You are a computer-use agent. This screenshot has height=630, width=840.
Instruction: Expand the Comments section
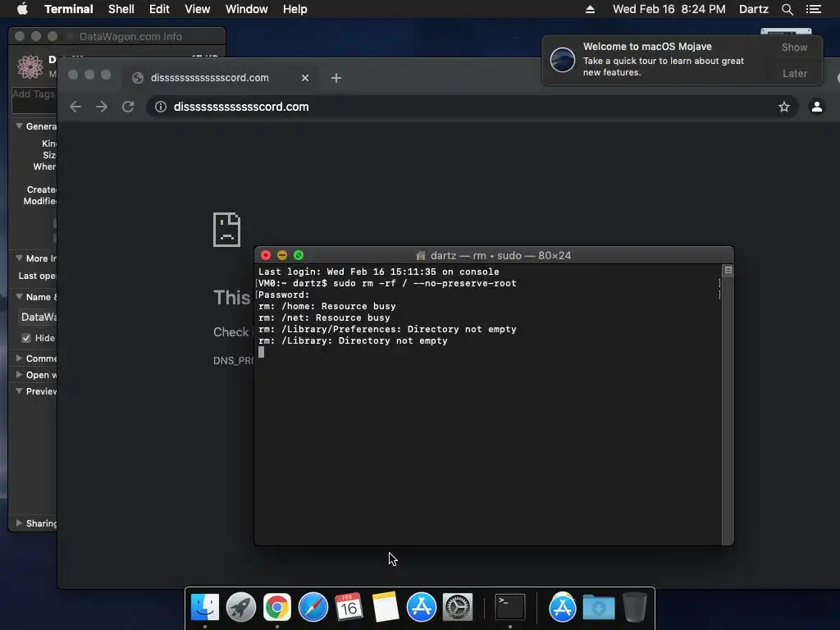pyautogui.click(x=20, y=358)
